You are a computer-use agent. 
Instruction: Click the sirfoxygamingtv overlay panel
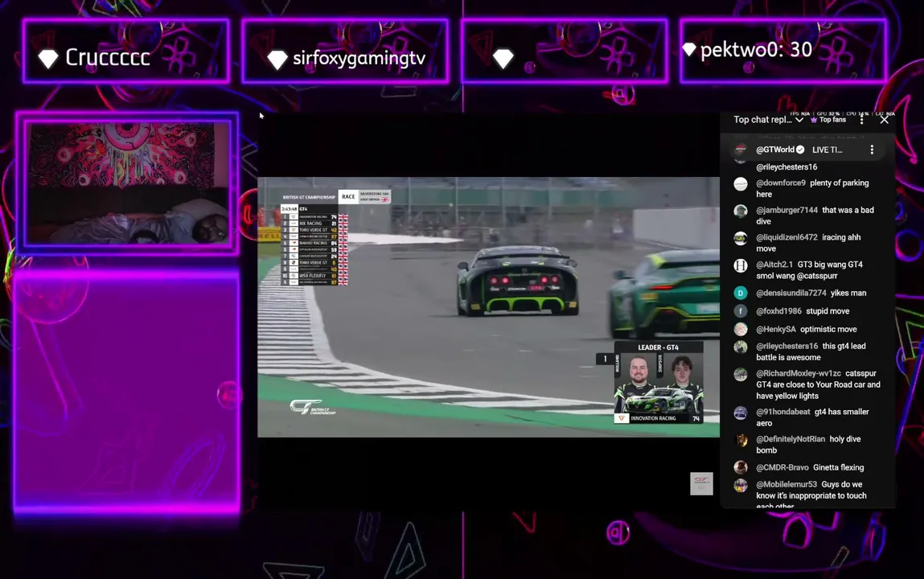(x=345, y=51)
